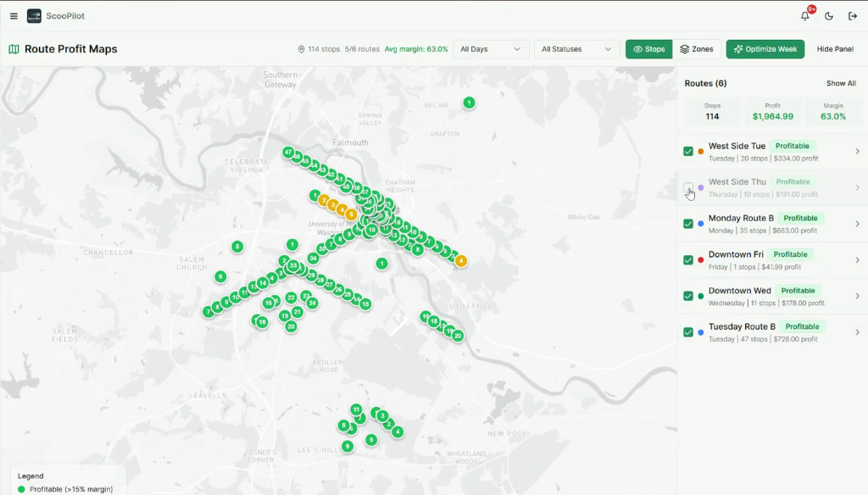Viewport: 868px width, 495px height.
Task: Click Hide Panel
Action: tap(835, 49)
